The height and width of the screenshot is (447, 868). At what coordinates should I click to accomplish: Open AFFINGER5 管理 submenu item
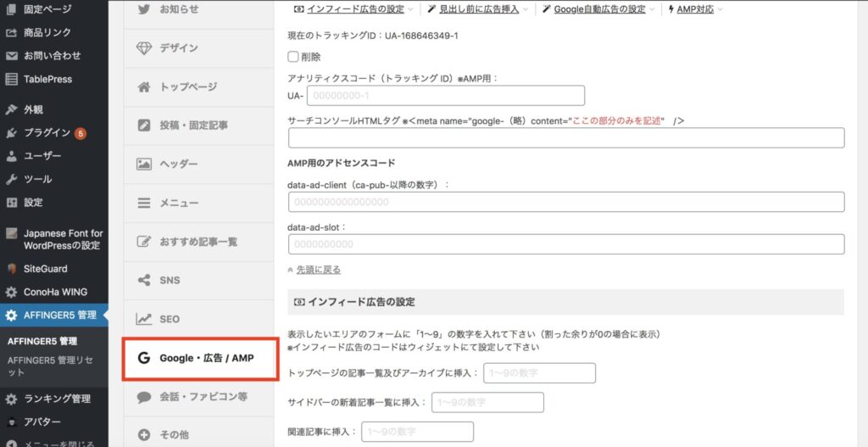[x=42, y=341]
